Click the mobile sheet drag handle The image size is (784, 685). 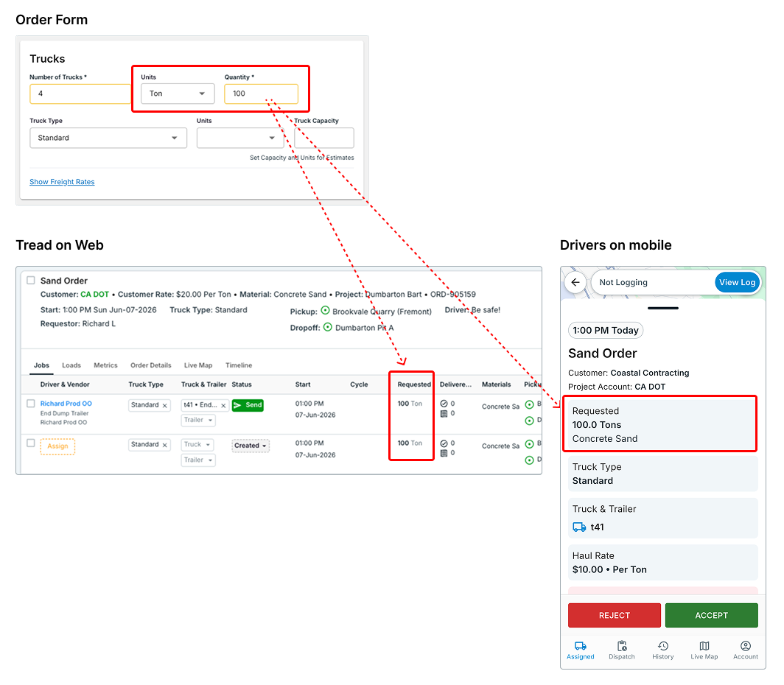pyautogui.click(x=662, y=309)
